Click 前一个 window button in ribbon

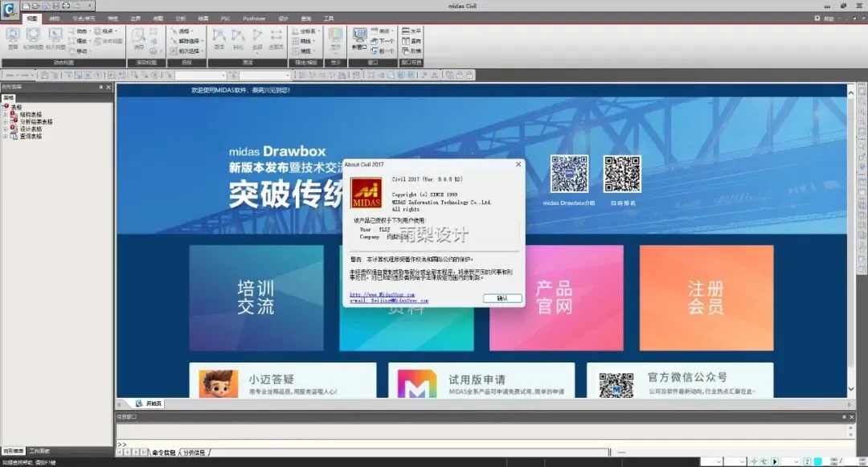tap(383, 51)
